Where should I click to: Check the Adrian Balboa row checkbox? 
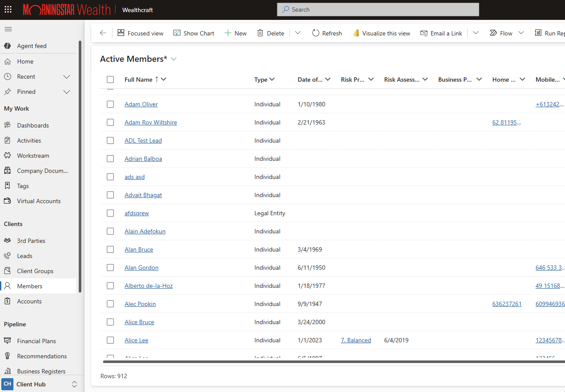click(x=110, y=159)
